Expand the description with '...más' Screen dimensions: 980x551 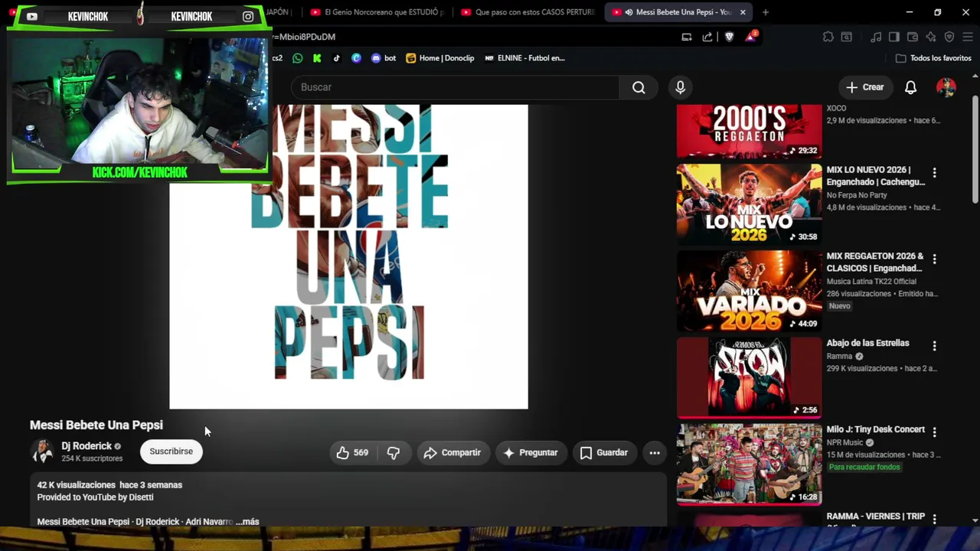click(x=248, y=522)
